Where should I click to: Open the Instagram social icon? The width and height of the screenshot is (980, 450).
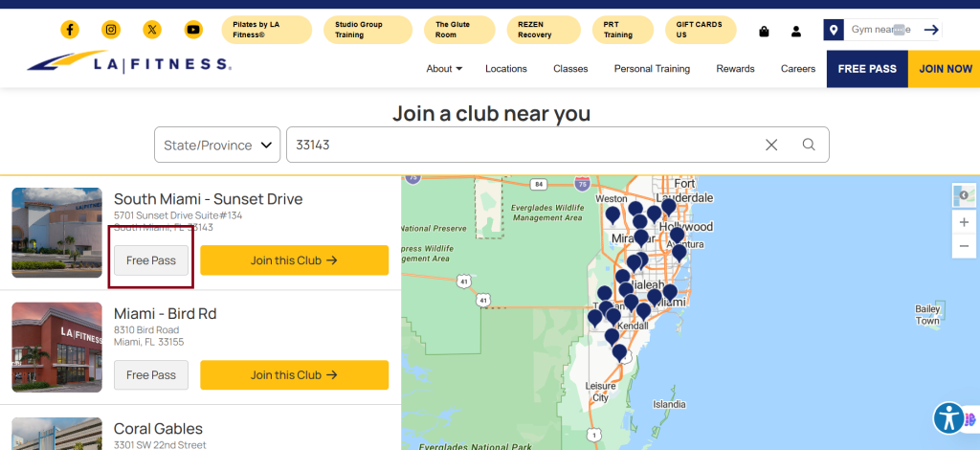pos(111,30)
